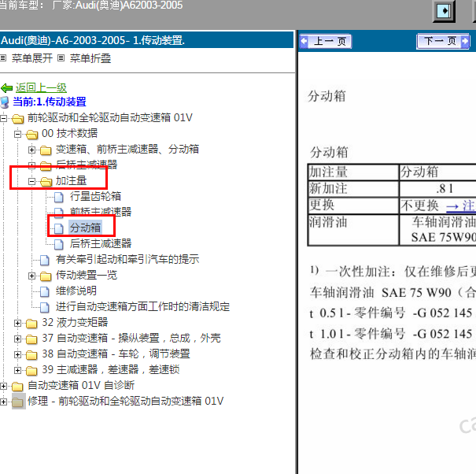476x474 pixels.
Task: Expand 39 主减速器，差速器，差速锁 node
Action: tap(17, 370)
